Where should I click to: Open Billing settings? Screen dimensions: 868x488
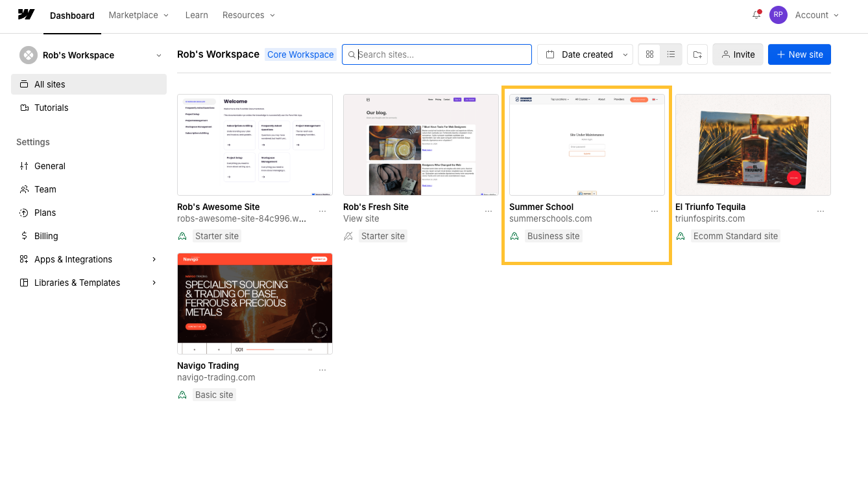click(x=89, y=236)
